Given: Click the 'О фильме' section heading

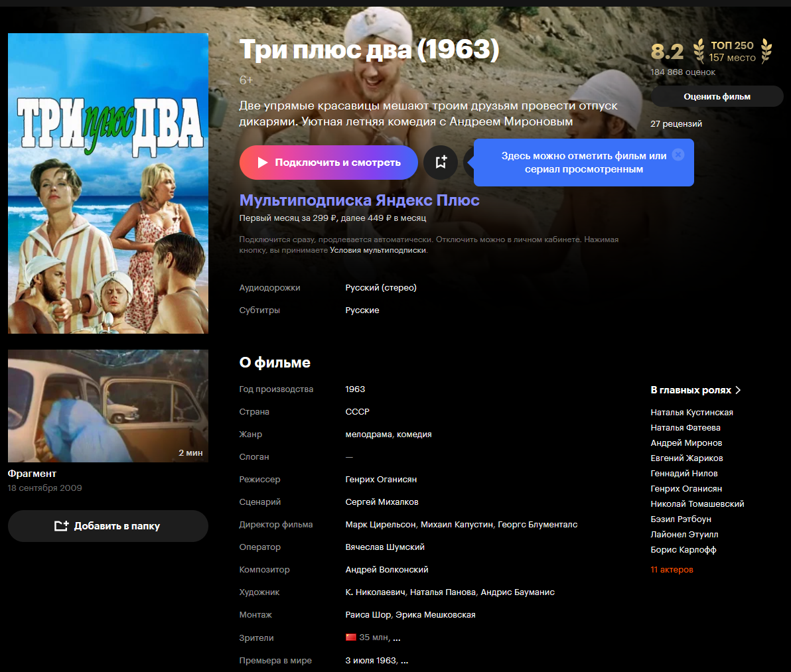Looking at the screenshot, I should coord(275,362).
